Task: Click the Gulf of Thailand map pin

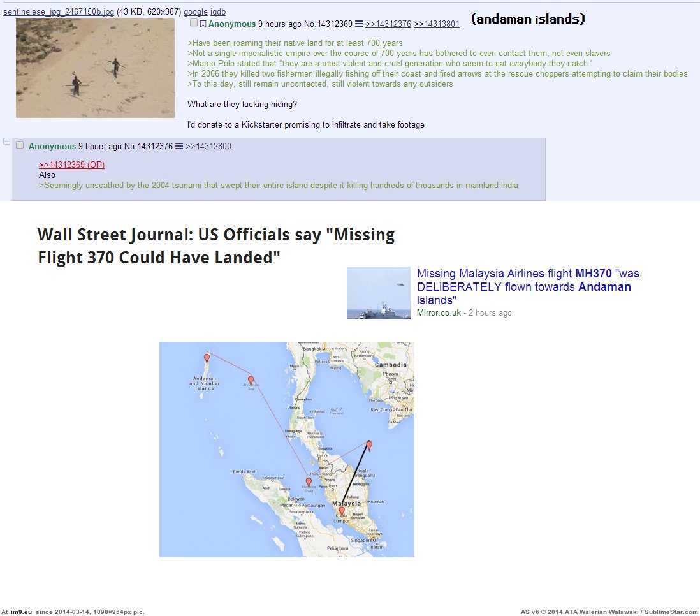Action: (369, 445)
